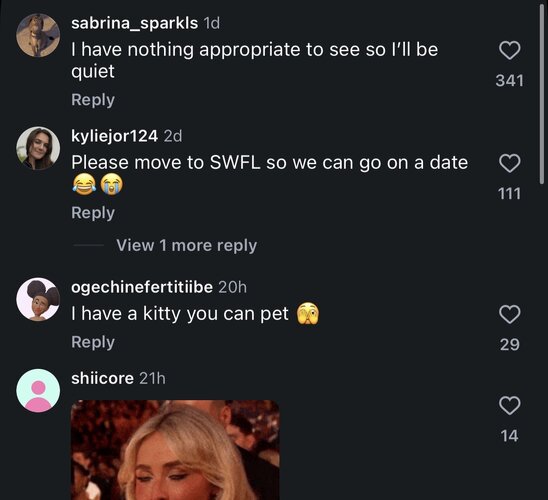Tap ogechinefertitiibe's cartoon avatar

click(x=38, y=299)
